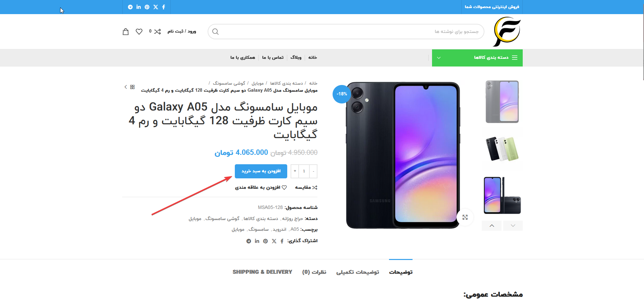Open the products grid icon near breadcrumb
This screenshot has height=307, width=644.
[132, 87]
